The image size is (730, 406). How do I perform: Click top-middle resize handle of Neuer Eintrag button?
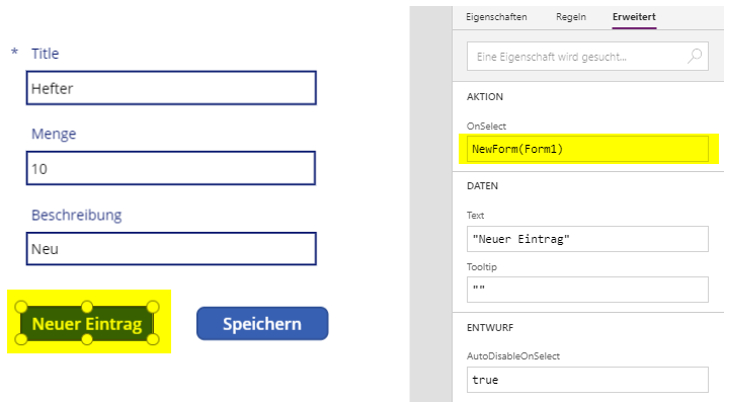[87, 307]
